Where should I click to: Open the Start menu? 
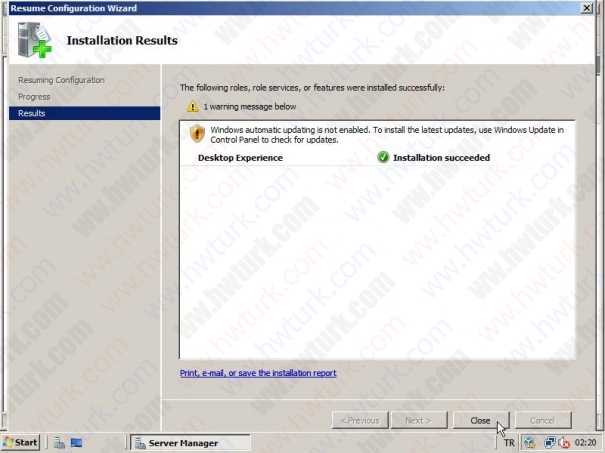(20, 443)
